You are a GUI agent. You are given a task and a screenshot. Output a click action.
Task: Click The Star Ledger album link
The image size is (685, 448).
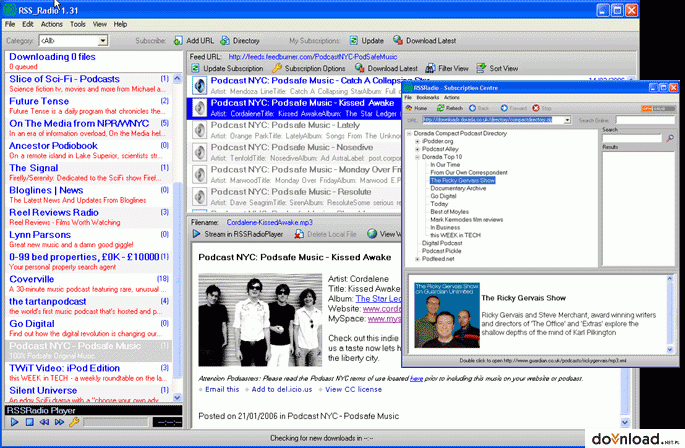pyautogui.click(x=378, y=299)
